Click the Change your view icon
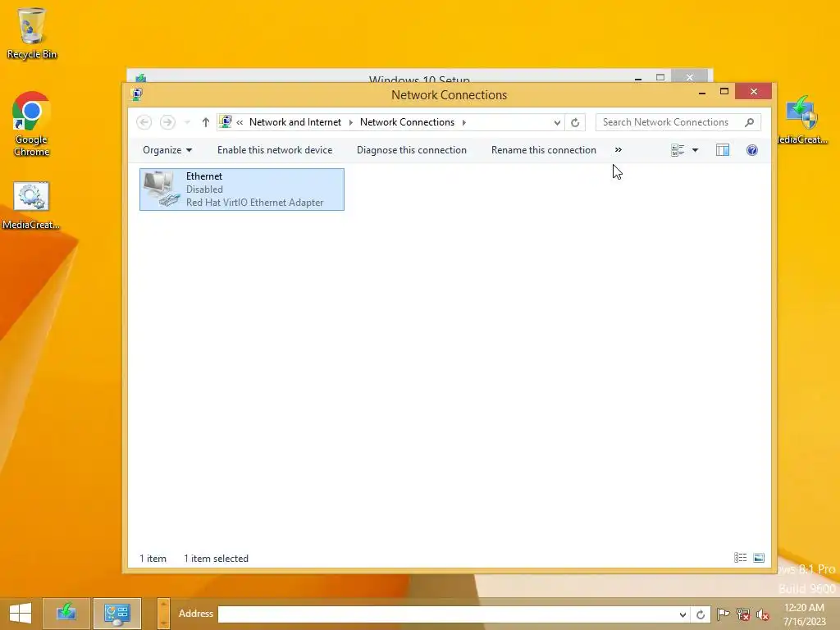840x630 pixels. (677, 150)
